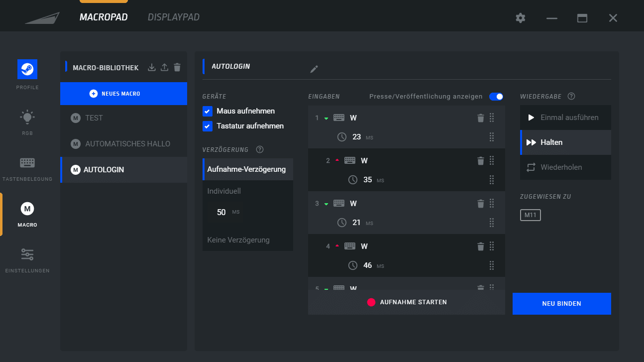Delete selected macro with library trash icon

click(177, 68)
